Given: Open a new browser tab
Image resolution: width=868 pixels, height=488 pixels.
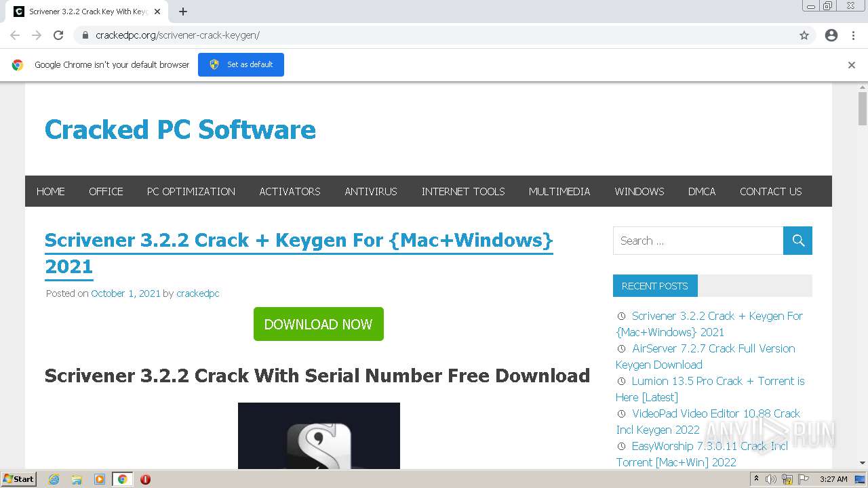Looking at the screenshot, I should pos(183,12).
